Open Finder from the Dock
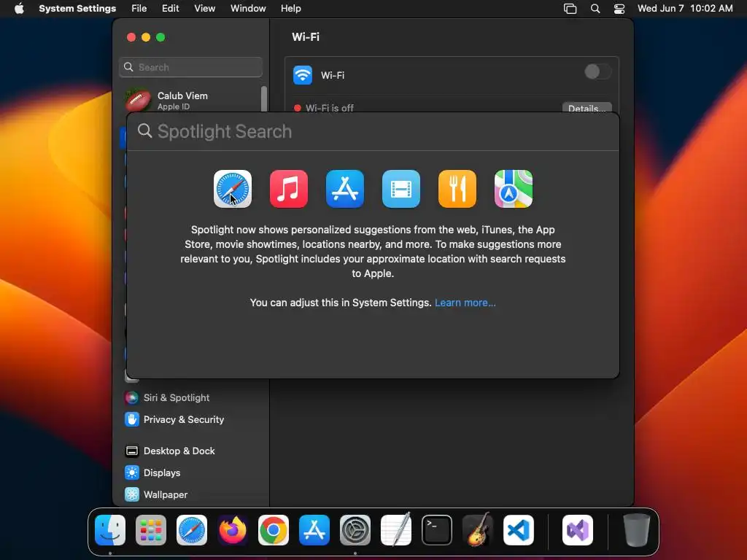Screen dimensions: 747x560 click(x=110, y=530)
